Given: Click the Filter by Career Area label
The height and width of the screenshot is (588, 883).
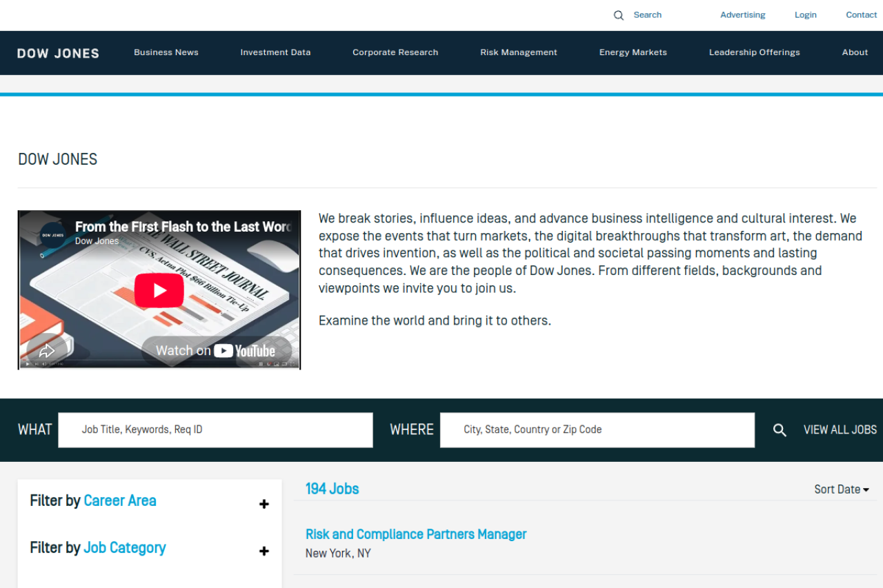Looking at the screenshot, I should coord(93,501).
